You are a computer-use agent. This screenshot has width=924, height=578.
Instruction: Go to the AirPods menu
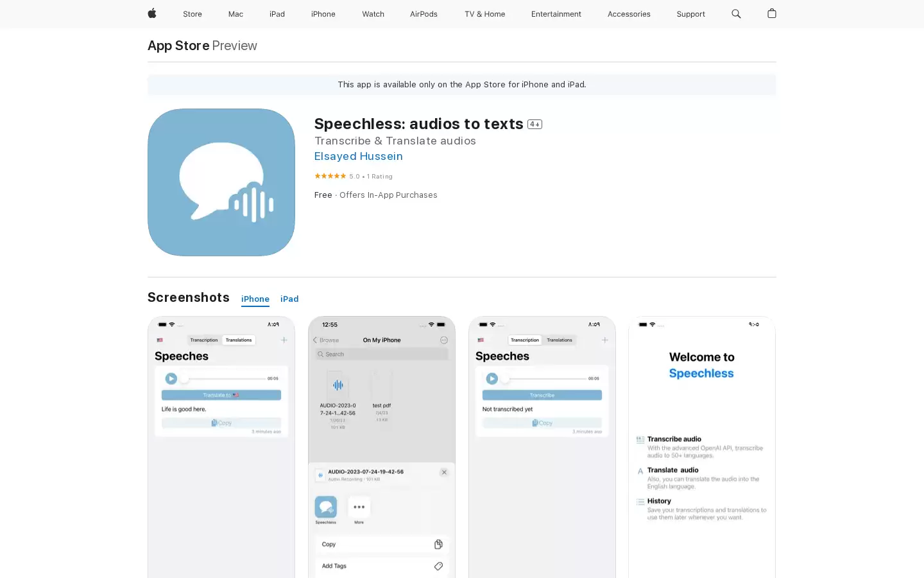424,14
